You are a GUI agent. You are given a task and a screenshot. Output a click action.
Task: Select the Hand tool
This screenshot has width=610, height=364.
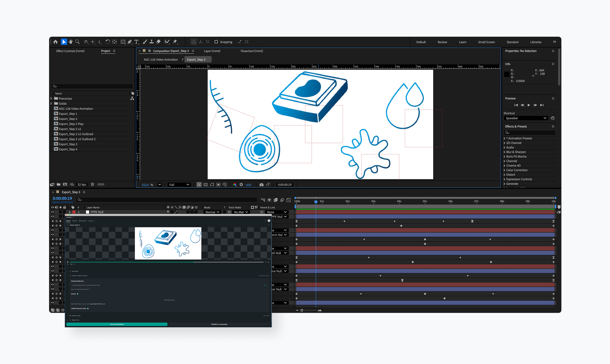pos(71,42)
